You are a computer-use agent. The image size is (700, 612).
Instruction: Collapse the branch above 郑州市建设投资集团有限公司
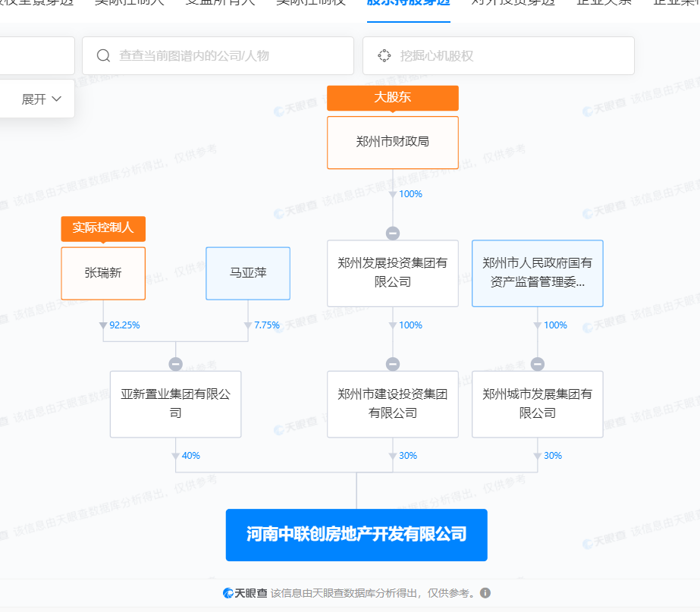392,364
